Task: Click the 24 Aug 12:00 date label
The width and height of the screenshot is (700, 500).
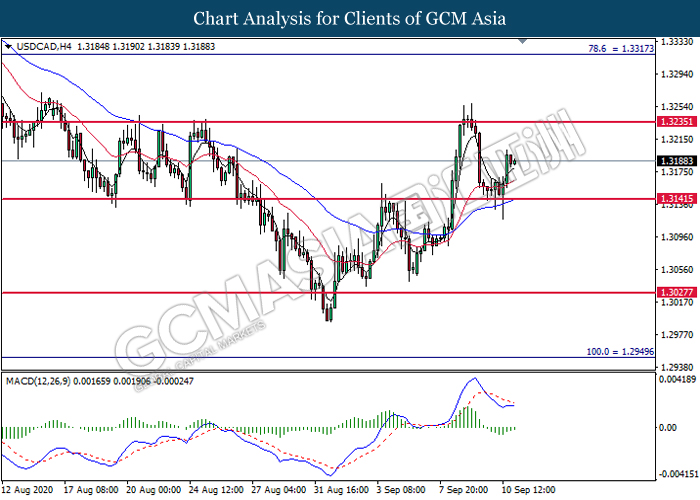Action: pos(217,490)
